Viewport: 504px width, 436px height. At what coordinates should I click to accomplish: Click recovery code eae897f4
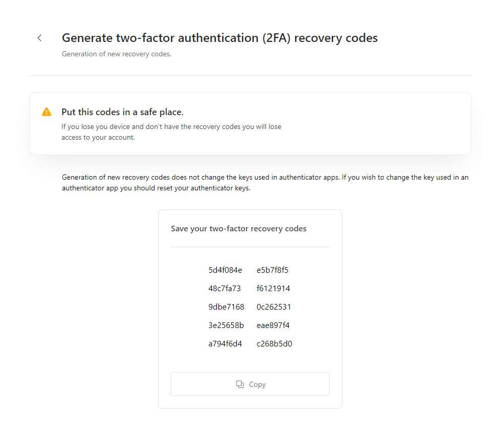pos(273,325)
